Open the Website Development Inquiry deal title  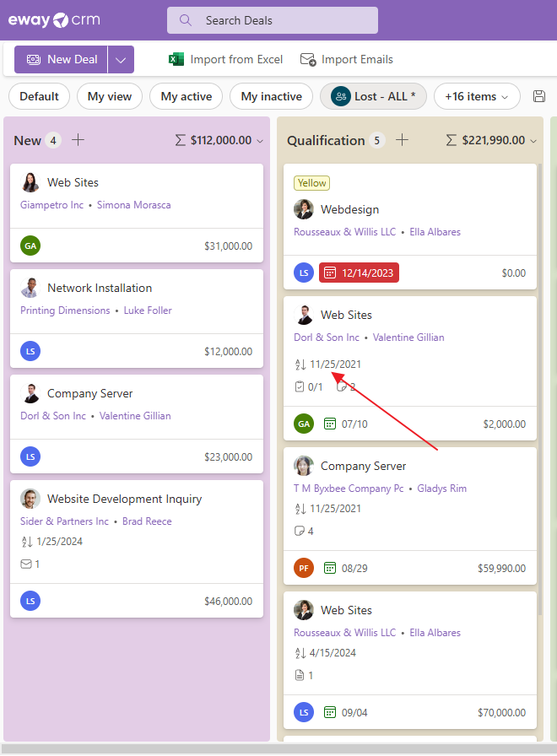[124, 499]
